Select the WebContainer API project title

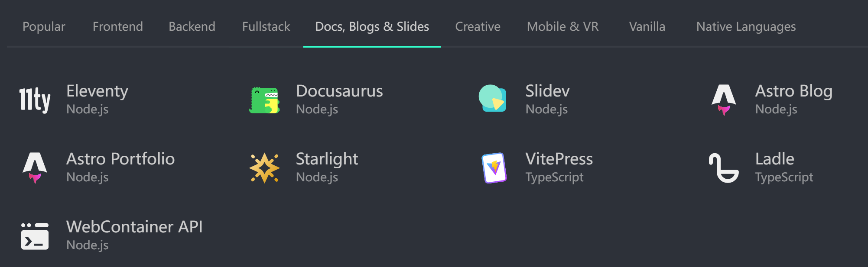point(134,227)
